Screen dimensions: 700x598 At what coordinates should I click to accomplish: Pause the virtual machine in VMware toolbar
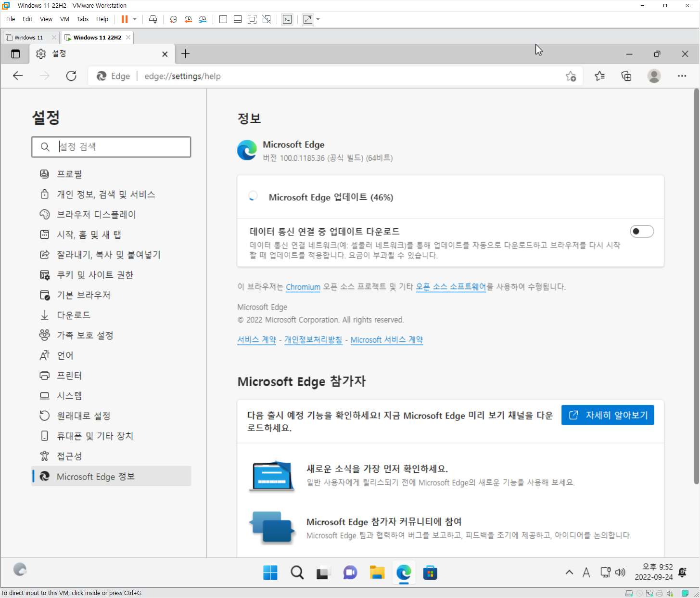[125, 19]
